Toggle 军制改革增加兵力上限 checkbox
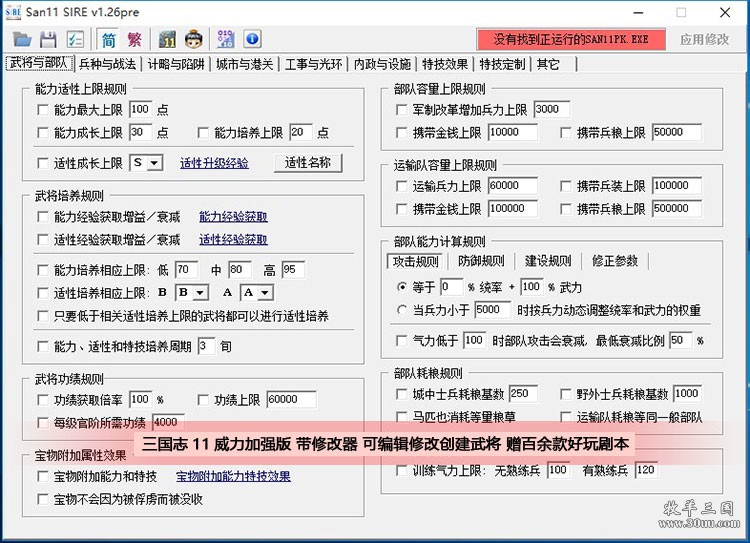 (401, 110)
